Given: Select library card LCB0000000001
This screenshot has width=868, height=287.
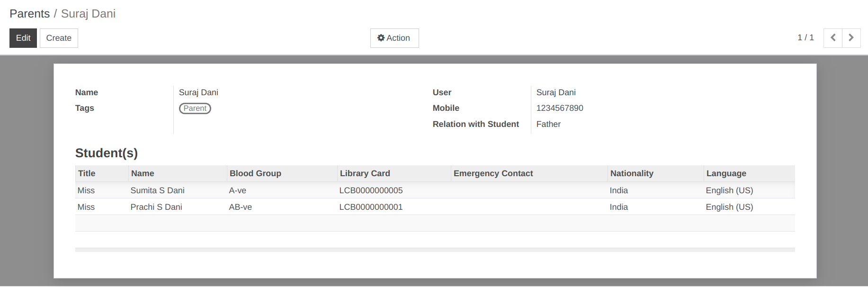Looking at the screenshot, I should pos(371,207).
